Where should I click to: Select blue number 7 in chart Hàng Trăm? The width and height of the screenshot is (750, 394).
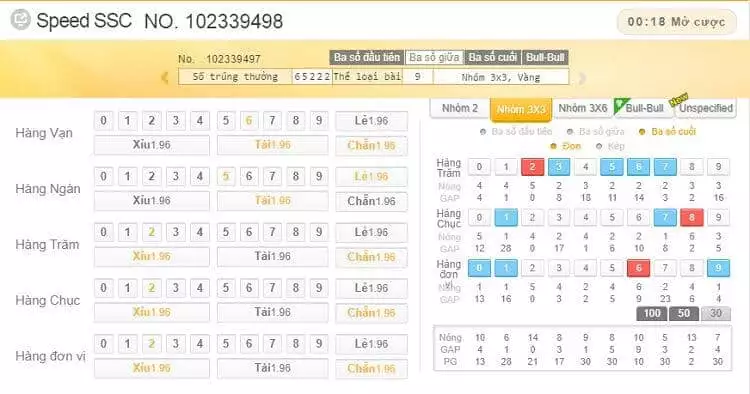[665, 167]
